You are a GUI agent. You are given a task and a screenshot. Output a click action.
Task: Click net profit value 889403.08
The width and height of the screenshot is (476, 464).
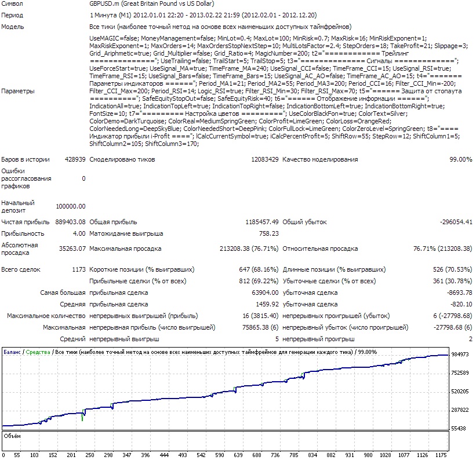click(x=70, y=222)
